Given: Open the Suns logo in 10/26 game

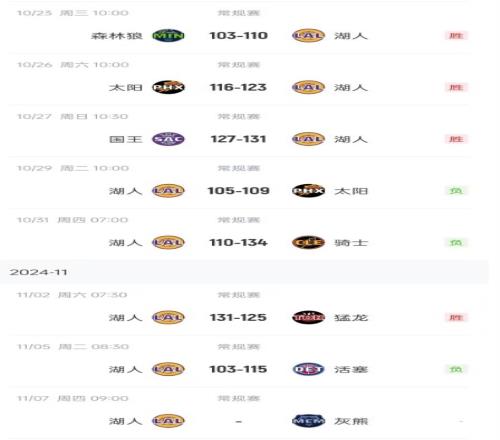Looking at the screenshot, I should pyautogui.click(x=168, y=87).
